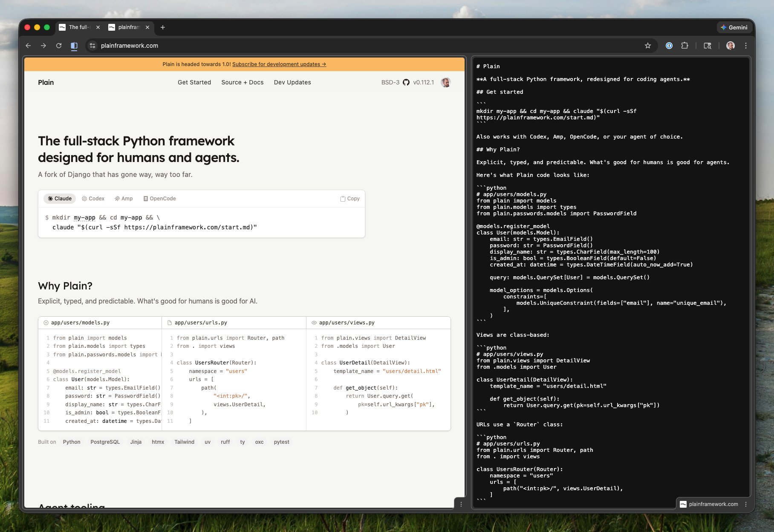Screen dimensions: 774x532
Task: Open the Chrome three-dot menu
Action: coord(746,46)
